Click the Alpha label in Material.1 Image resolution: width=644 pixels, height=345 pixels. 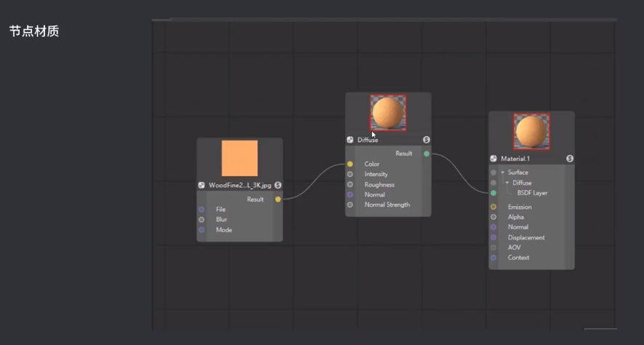pyautogui.click(x=516, y=217)
